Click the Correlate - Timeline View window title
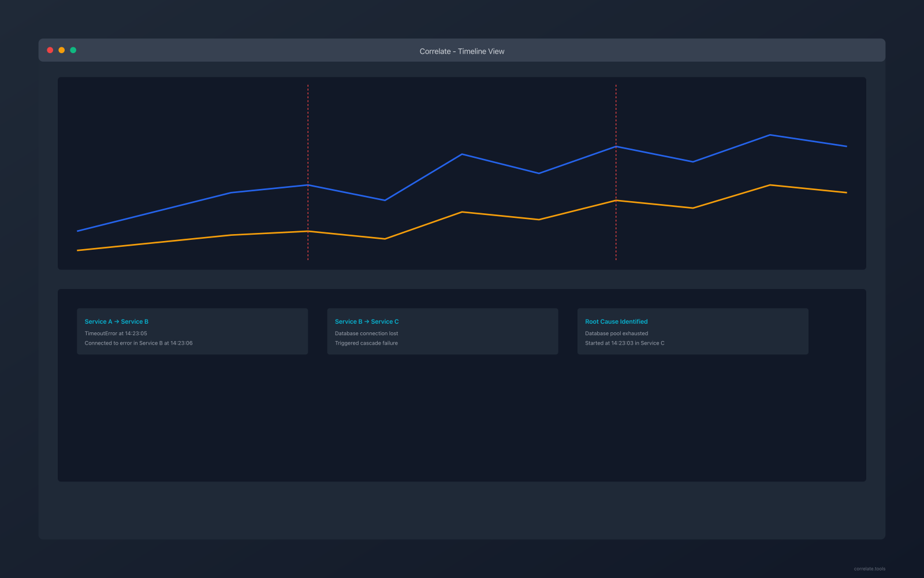924x578 pixels. pos(461,51)
